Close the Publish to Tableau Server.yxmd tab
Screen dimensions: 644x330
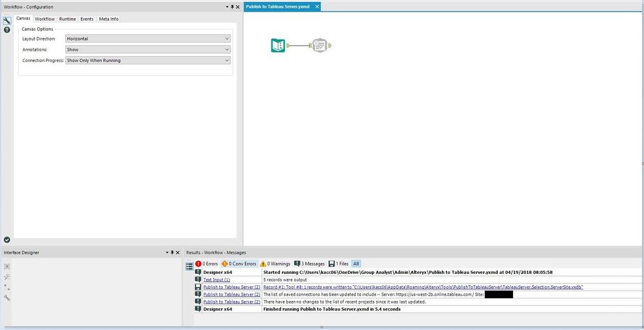pyautogui.click(x=317, y=7)
